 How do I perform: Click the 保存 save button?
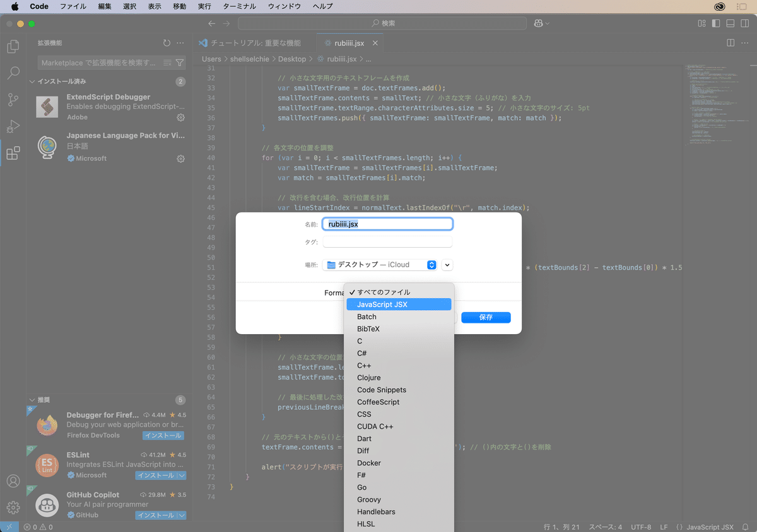(485, 317)
